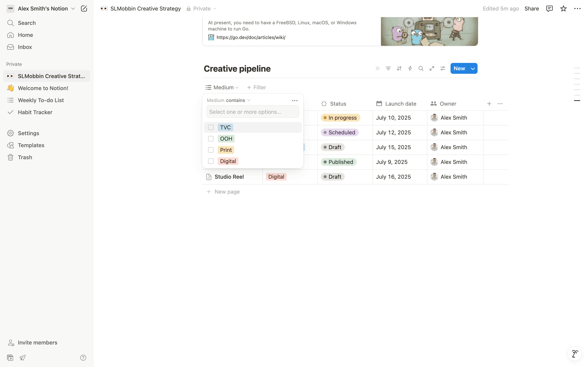Open database as full page icon
Viewport: 588px width, 367px height.
pos(432,68)
